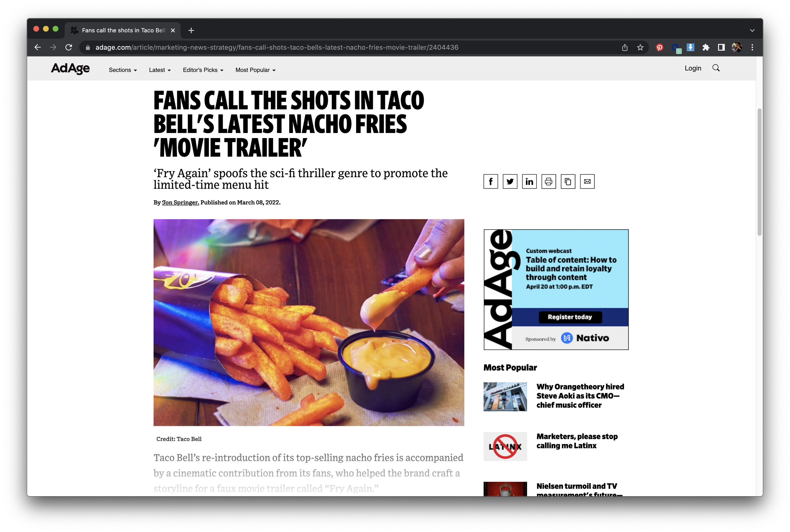The image size is (790, 532).
Task: Open Editor's Picks dropdown menu
Action: coord(203,70)
